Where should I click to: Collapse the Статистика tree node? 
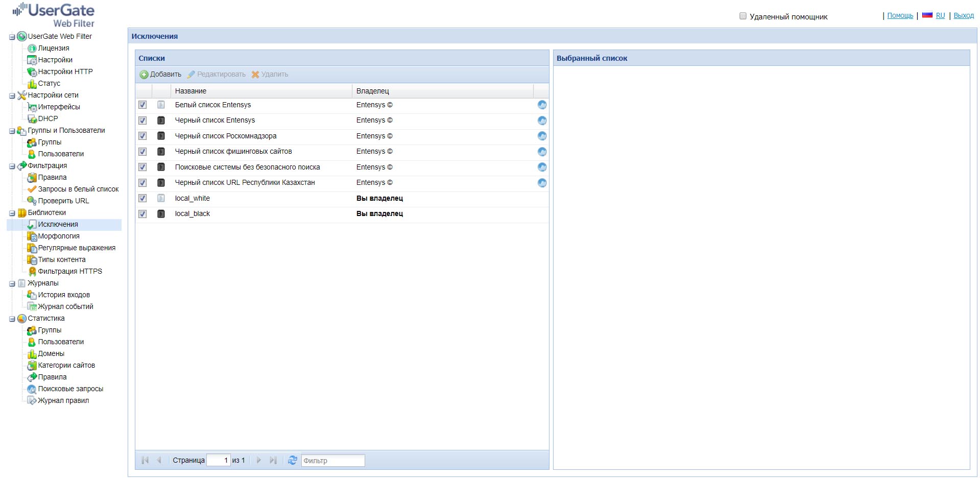coord(12,319)
